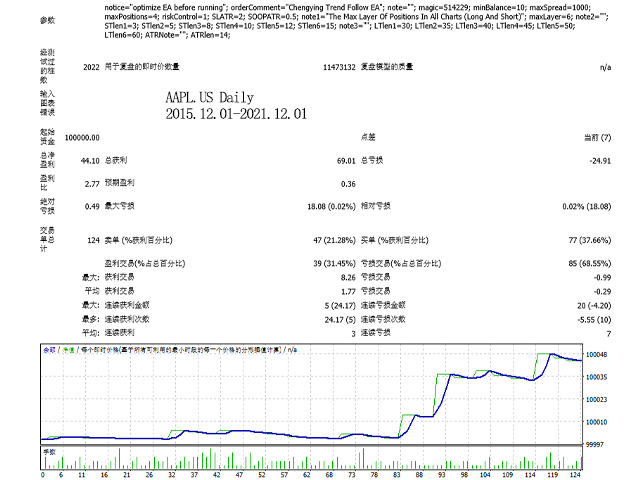640x480 pixels.
Task: Click parameter text orderComment Chengying Trend Follow EA
Action: point(308,7)
